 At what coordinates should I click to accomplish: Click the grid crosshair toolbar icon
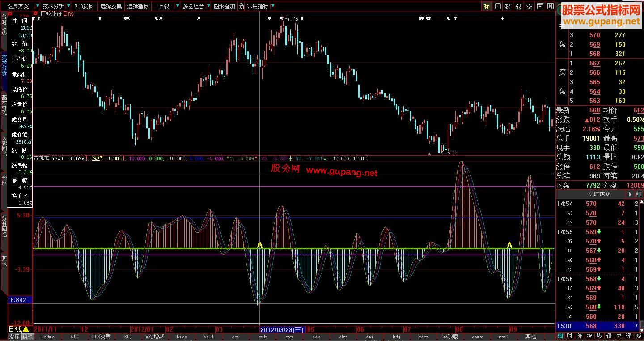point(497,6)
